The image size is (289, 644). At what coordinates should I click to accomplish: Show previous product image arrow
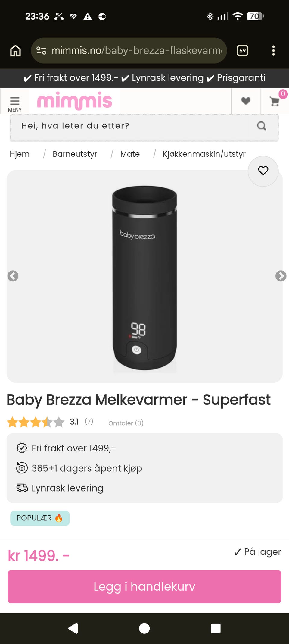point(13,276)
